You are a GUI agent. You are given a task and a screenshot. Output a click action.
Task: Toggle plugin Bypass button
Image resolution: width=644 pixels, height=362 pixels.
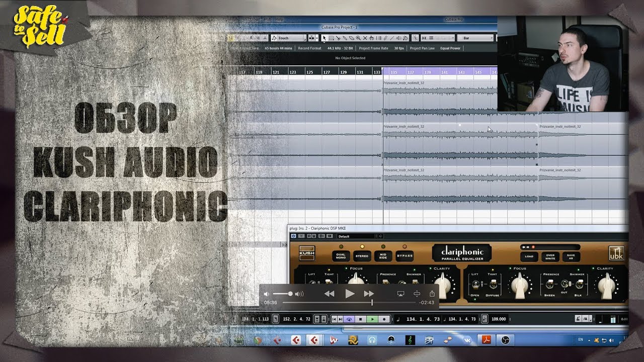pos(405,256)
